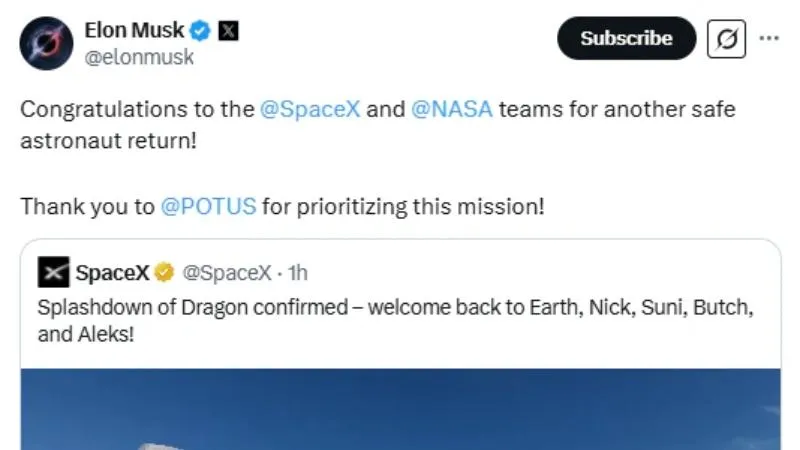
Task: Subscribe to Elon Musk
Action: point(626,38)
